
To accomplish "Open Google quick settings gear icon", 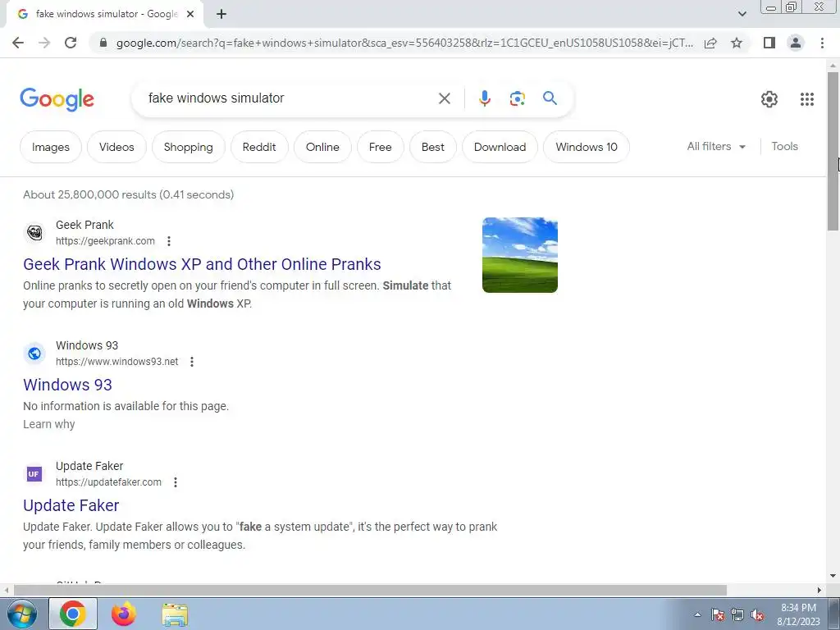I will pyautogui.click(x=769, y=99).
